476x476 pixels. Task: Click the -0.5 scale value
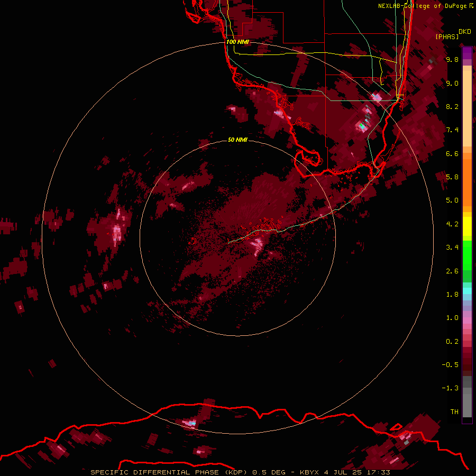tap(450, 365)
